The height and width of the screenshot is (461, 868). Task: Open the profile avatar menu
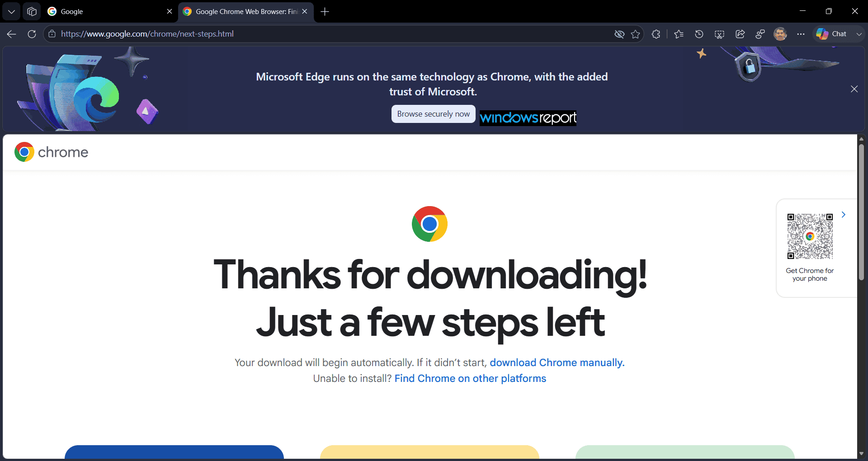(780, 34)
